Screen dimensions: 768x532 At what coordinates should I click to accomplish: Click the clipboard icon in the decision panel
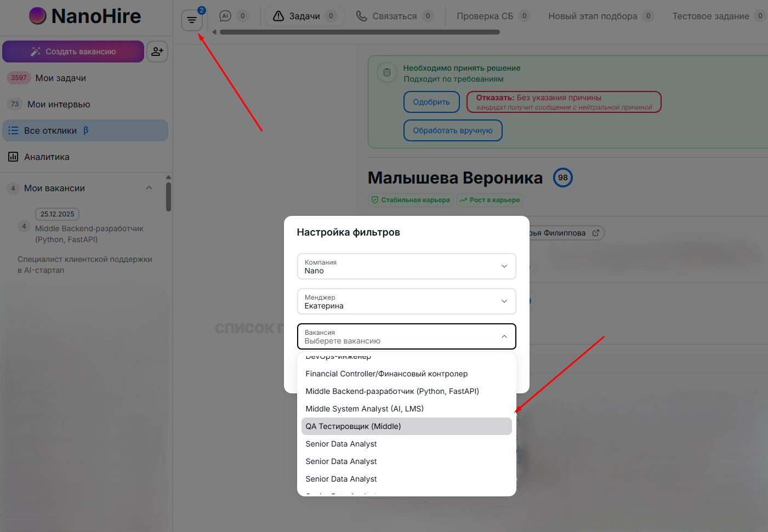387,72
